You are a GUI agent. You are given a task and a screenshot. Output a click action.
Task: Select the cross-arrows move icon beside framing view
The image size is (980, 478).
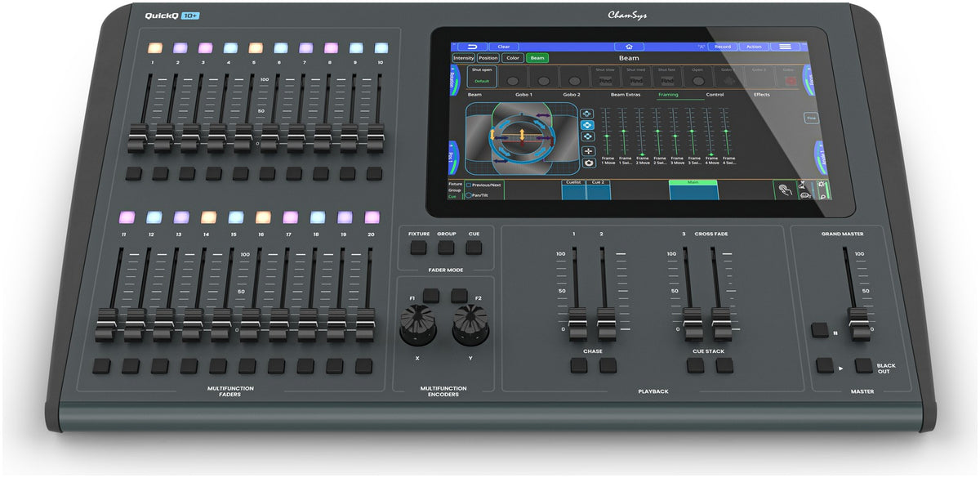588,151
